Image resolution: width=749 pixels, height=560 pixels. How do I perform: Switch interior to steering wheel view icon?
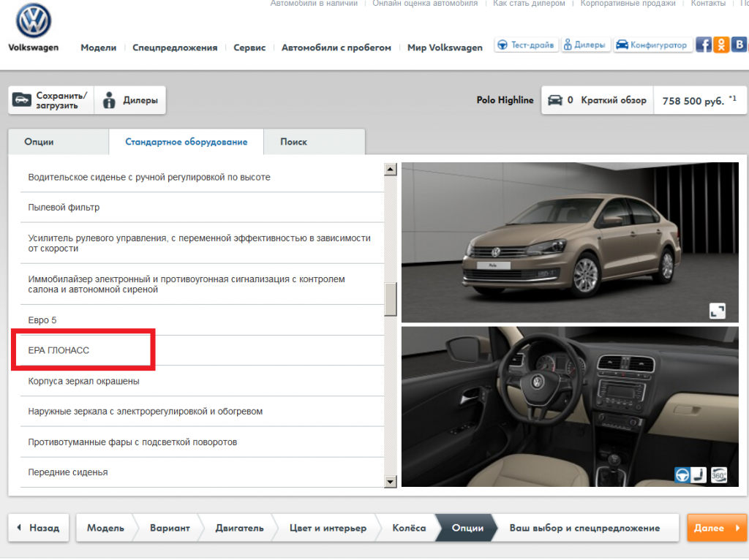click(x=682, y=475)
